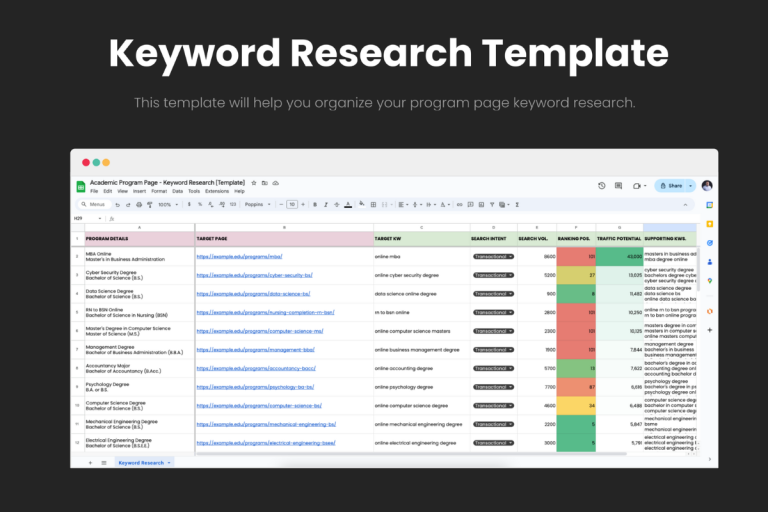Open text wrapping dropdown

(x=431, y=205)
